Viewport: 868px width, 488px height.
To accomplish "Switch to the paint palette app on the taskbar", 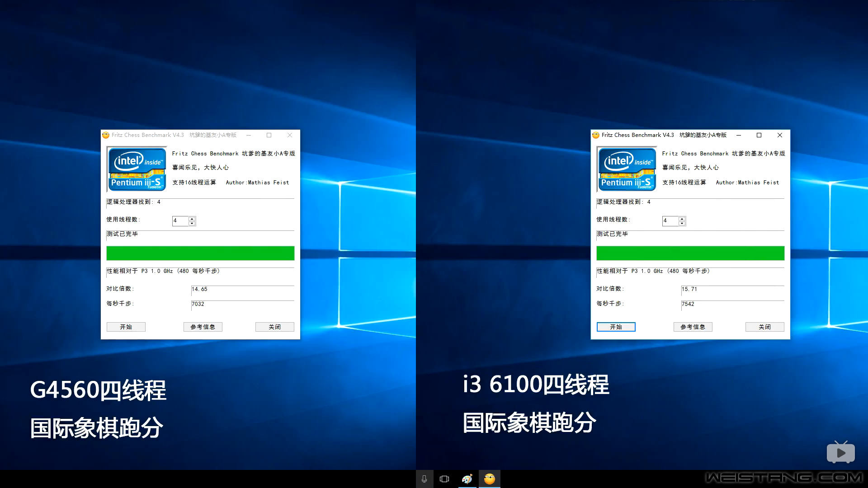I will [467, 479].
